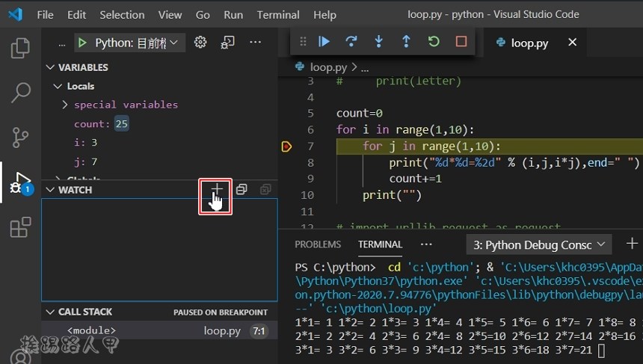Screen dimensions: 643x364
Task: Open the Search view icon
Action: pyautogui.click(x=20, y=93)
